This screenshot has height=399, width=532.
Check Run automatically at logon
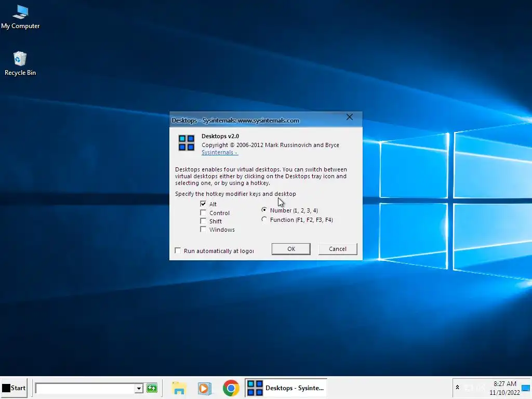(x=178, y=251)
